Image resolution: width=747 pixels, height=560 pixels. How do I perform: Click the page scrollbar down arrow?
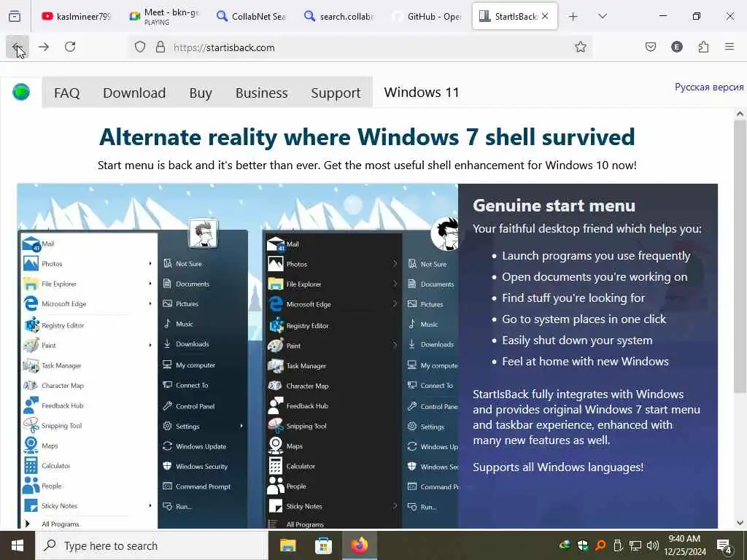[x=740, y=522]
